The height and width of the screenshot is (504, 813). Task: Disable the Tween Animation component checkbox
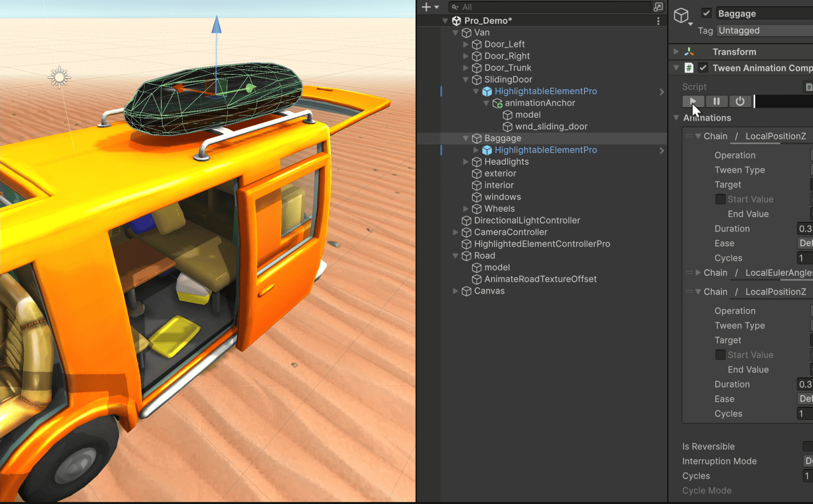pos(703,68)
